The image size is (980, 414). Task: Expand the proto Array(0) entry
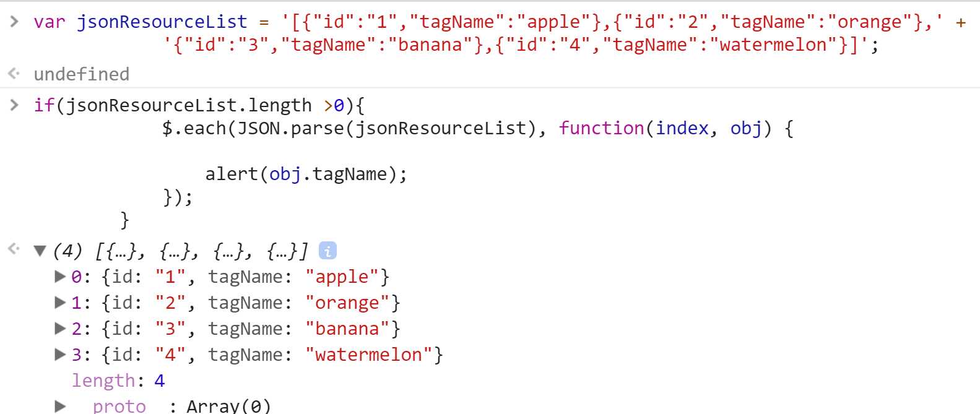[x=60, y=406]
